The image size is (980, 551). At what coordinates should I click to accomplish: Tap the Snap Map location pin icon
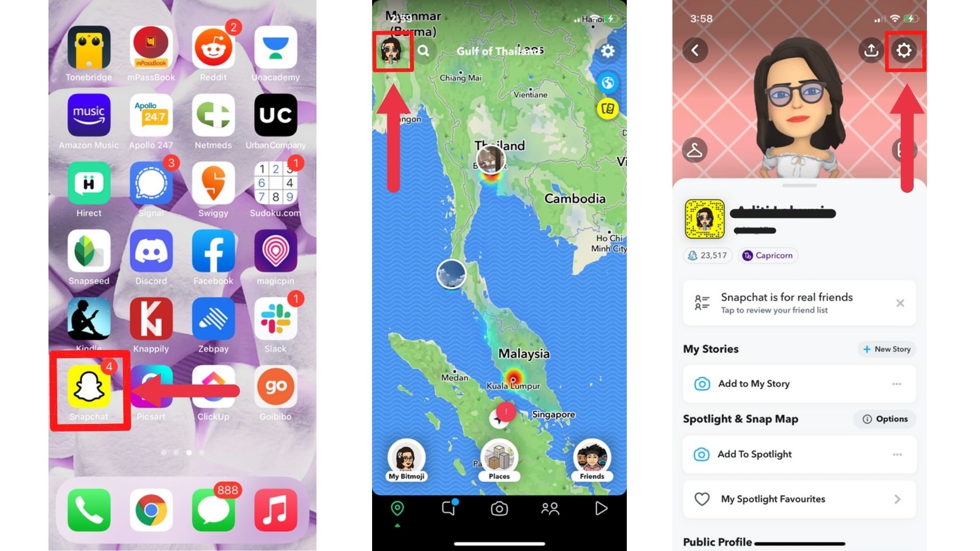[x=397, y=508]
